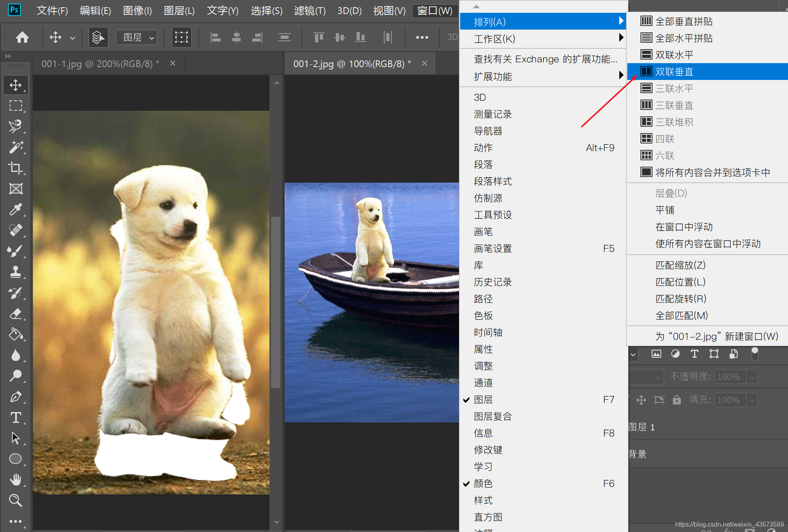Toggle the 图层 panel checkmark item

(483, 399)
